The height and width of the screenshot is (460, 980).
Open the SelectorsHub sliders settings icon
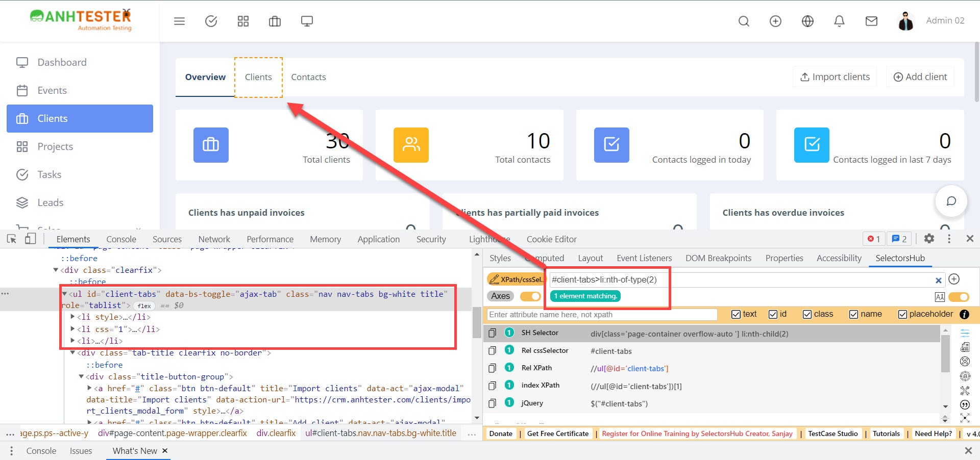click(965, 333)
